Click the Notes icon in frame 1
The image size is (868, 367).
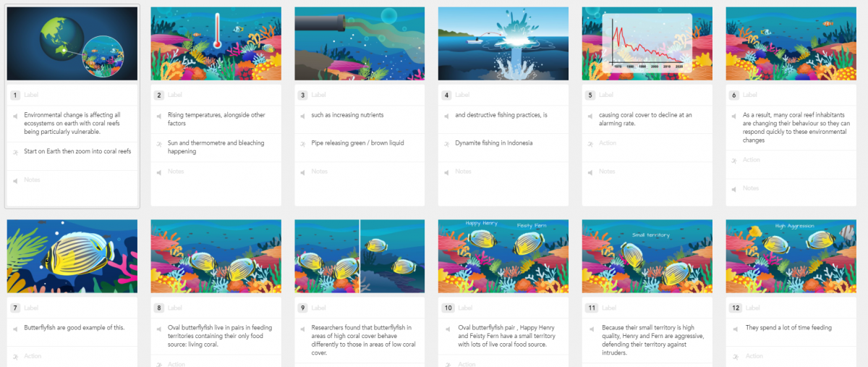pos(14,180)
